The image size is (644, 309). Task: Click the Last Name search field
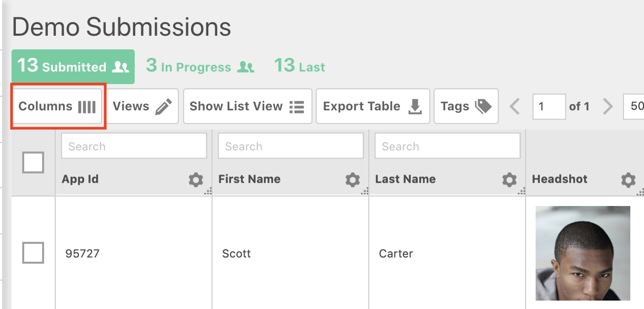(447, 146)
